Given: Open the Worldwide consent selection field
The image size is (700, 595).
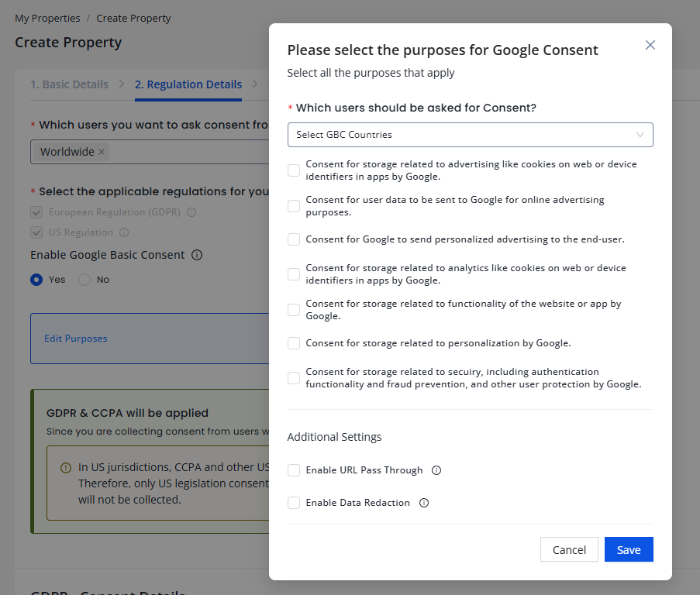Looking at the screenshot, I should coord(194,152).
